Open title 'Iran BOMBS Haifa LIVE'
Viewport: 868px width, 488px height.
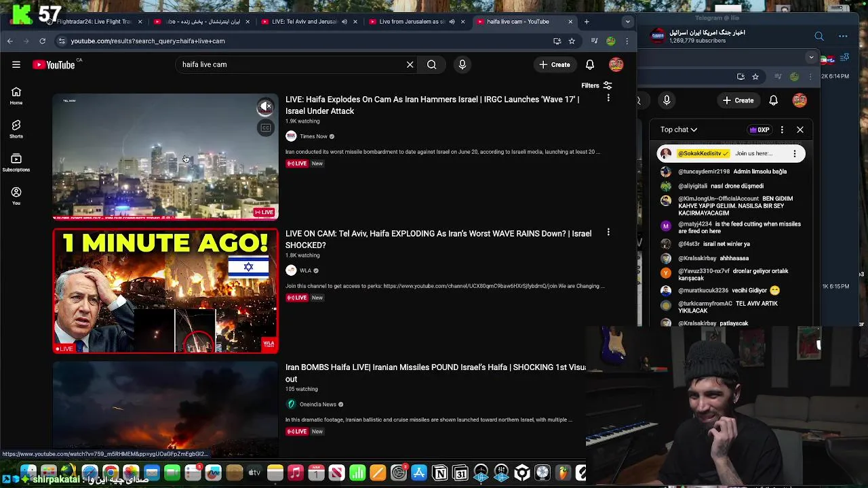coord(435,373)
